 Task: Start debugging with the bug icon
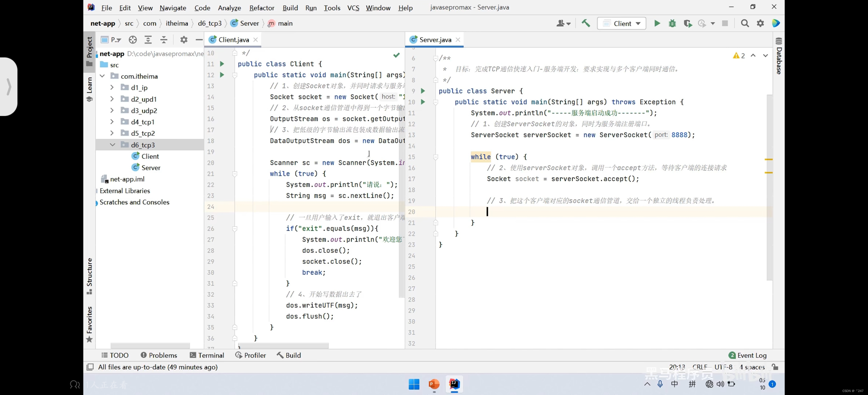point(672,23)
